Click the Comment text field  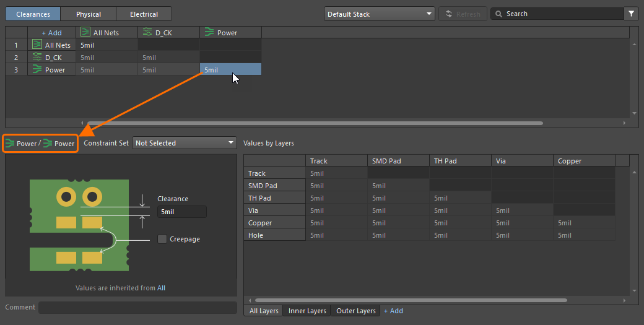click(x=137, y=307)
